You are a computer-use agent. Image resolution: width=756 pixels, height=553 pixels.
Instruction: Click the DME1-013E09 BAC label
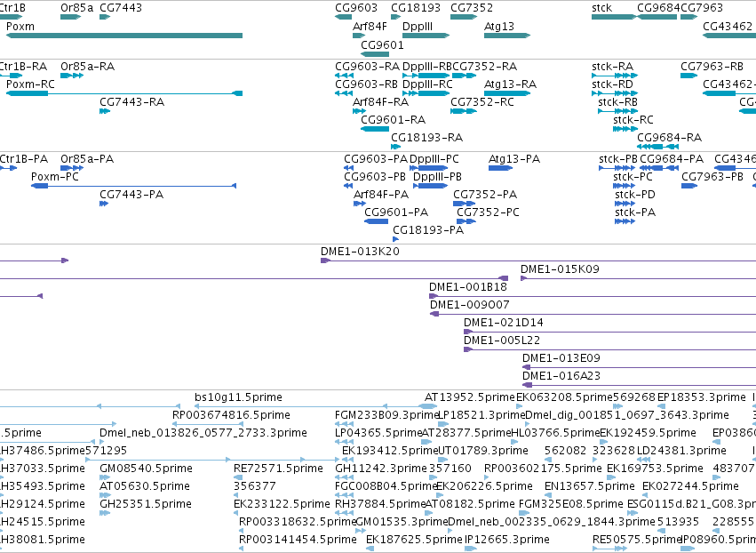click(x=561, y=358)
